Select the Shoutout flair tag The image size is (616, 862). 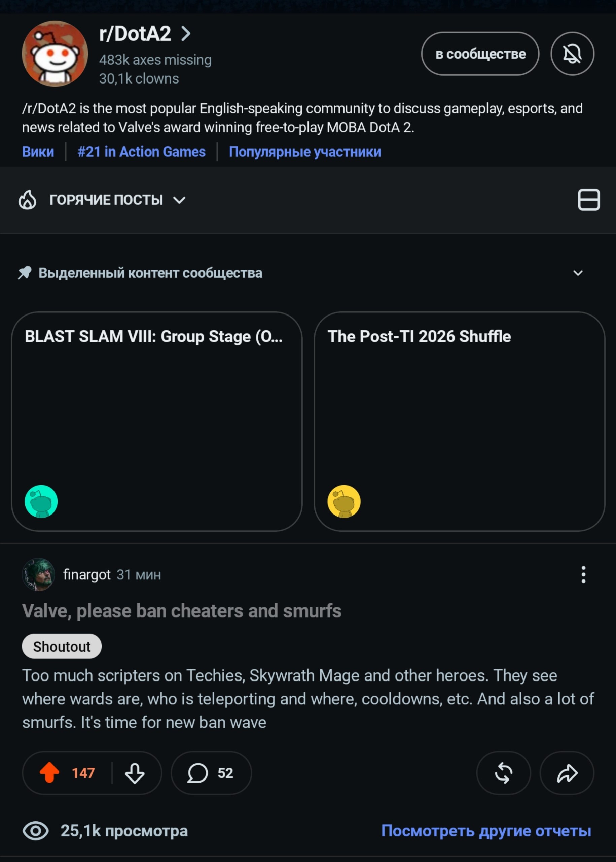click(62, 646)
